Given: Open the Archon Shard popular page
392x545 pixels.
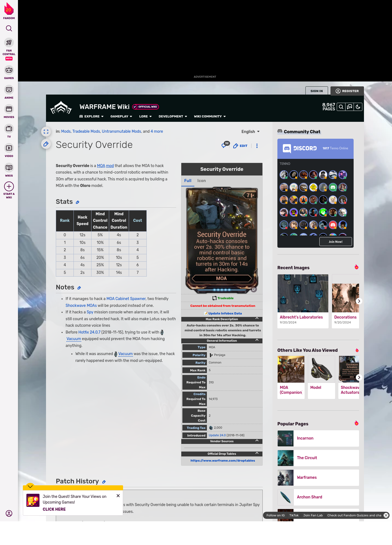Looking at the screenshot, I should click(318, 497).
